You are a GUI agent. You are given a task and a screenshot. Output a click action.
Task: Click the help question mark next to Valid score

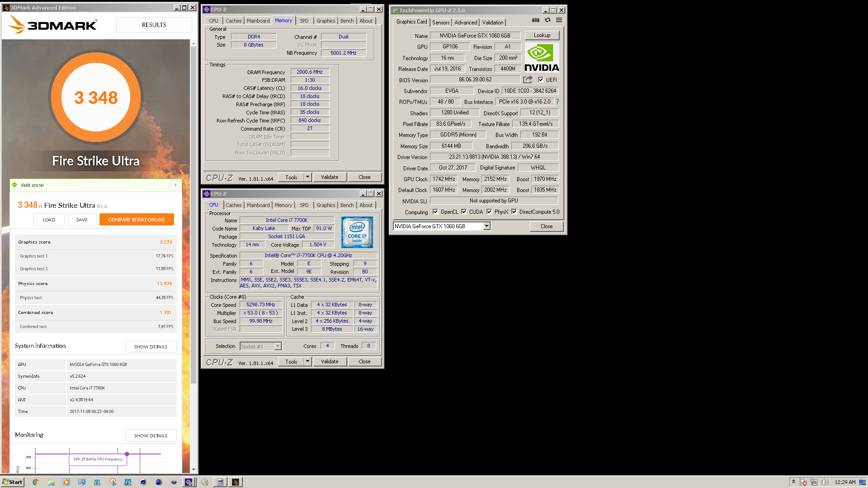point(175,185)
